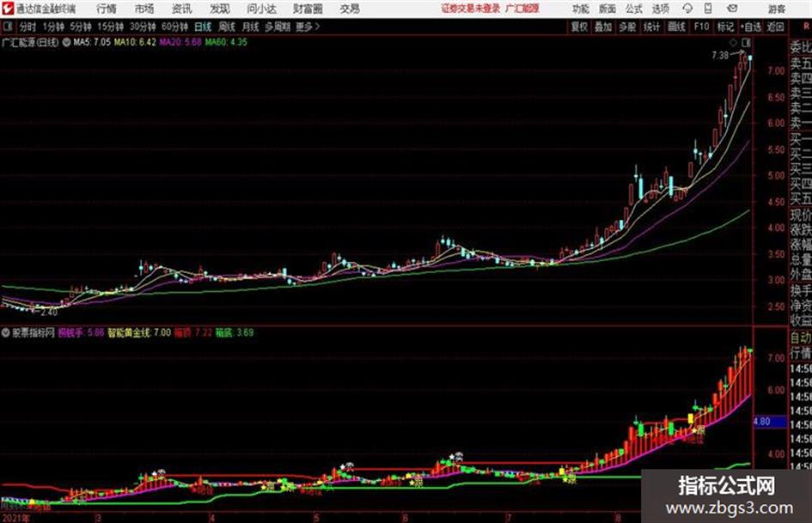Click the MA5: 7.05 value
Viewport: 812px width, 523px height.
coord(92,42)
